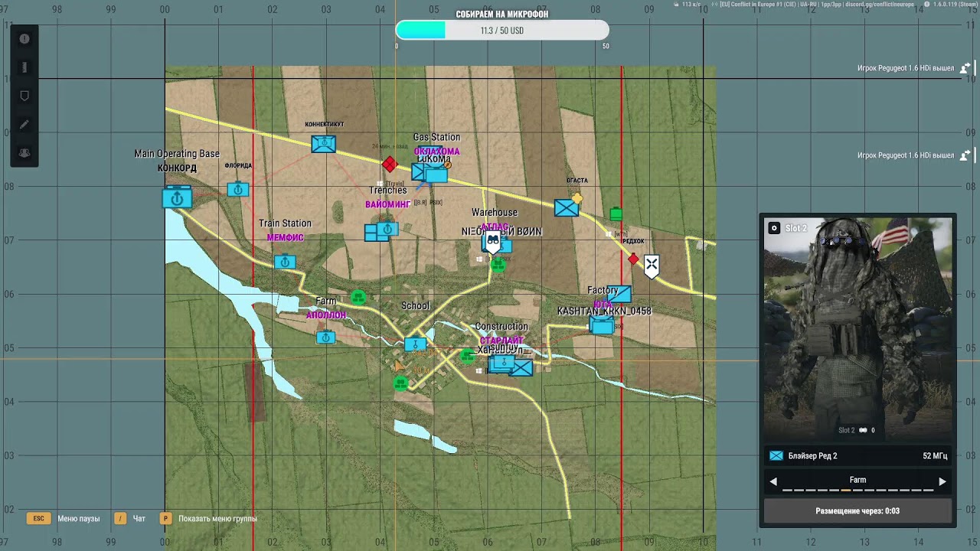Click the Коннектикут base icon
This screenshot has width=980, height=551.
click(323, 144)
